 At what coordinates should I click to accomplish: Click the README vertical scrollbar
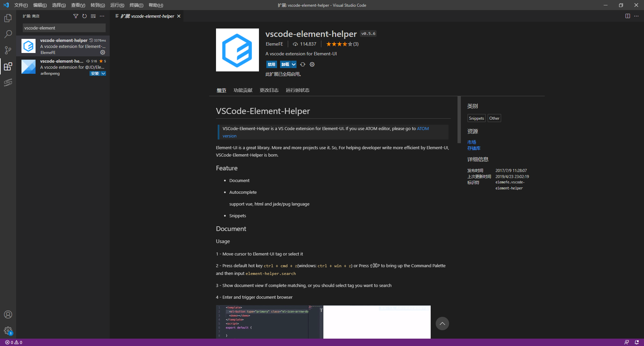(459, 120)
